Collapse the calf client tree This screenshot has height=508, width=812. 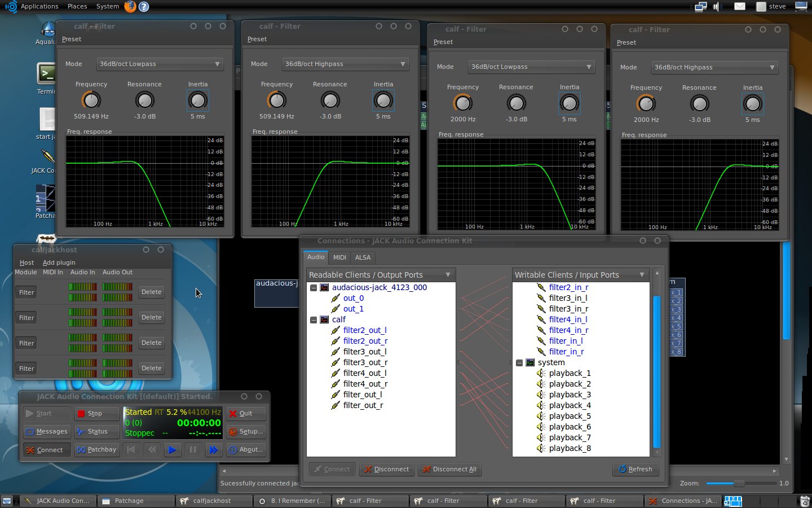[314, 319]
